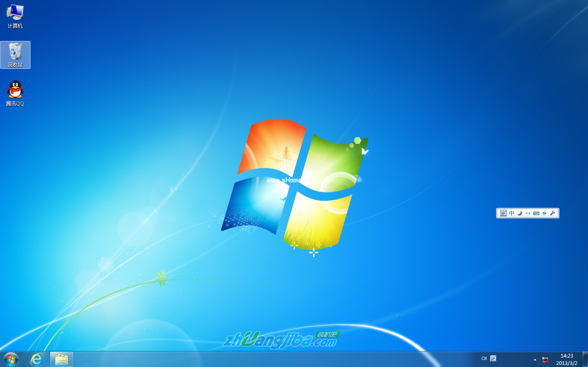
Task: Toggle the input method options split icon
Action: pos(544,213)
